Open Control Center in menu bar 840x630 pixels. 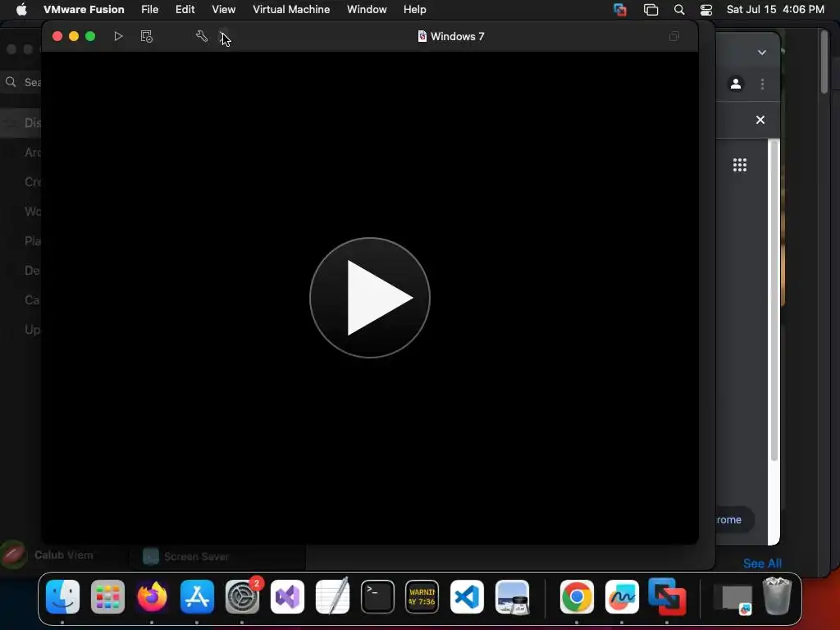[706, 9]
